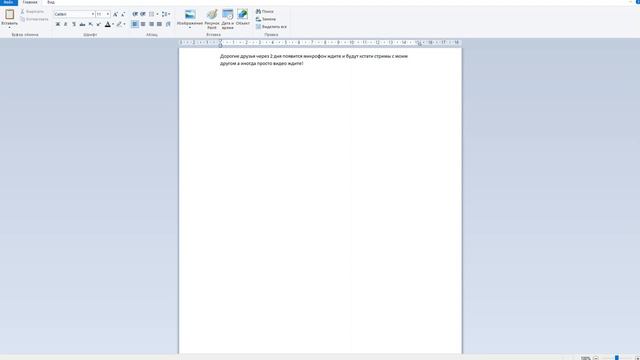Switch to the Главная ribbon tab

[x=30, y=2]
